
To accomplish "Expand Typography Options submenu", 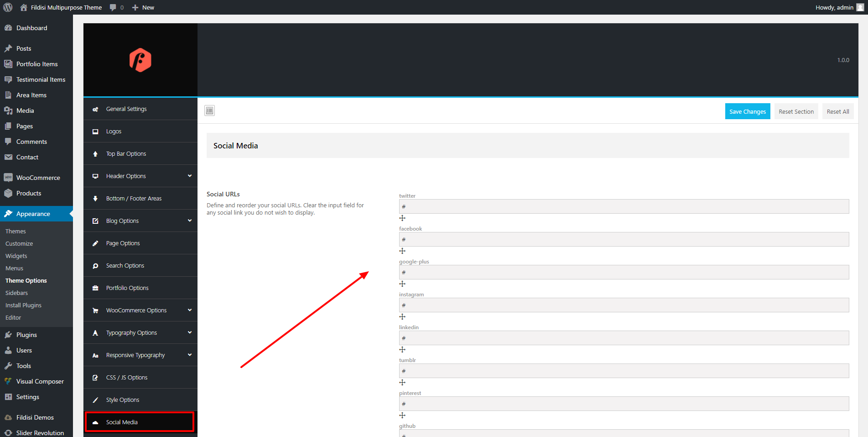I will tap(190, 332).
